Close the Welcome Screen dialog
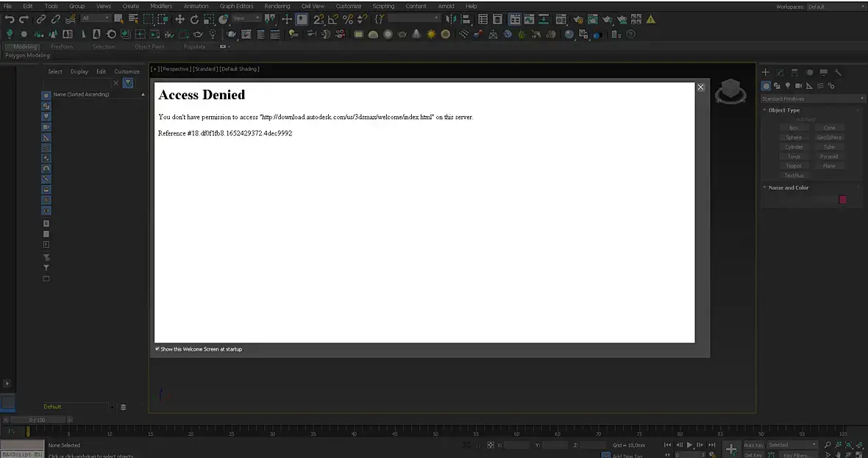The image size is (868, 458). click(x=700, y=87)
